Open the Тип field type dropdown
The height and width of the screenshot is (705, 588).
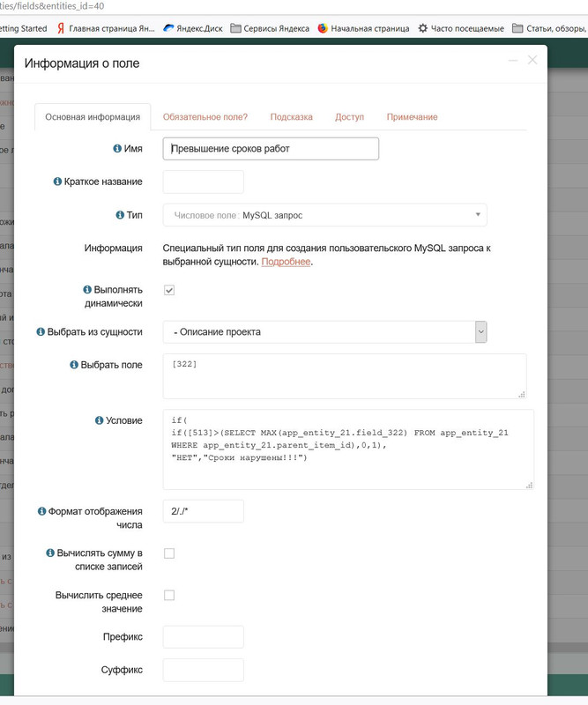tap(324, 215)
